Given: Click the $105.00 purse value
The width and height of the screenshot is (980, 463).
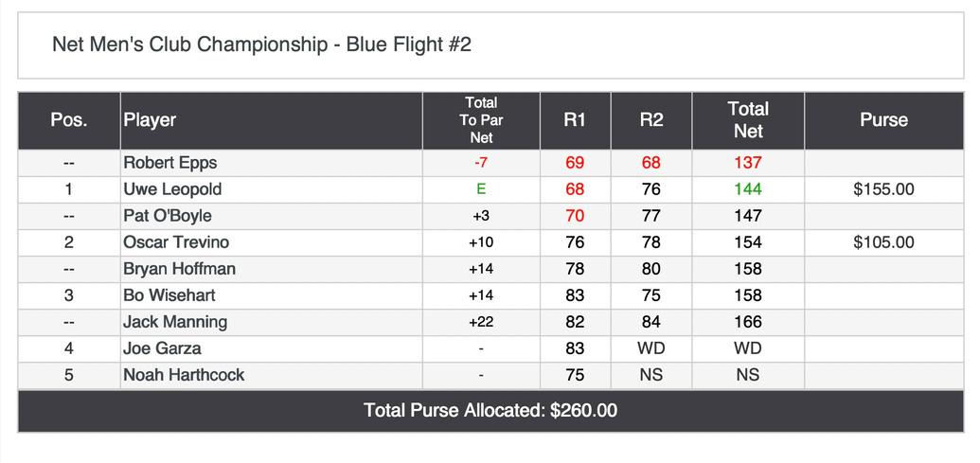Looking at the screenshot, I should pyautogui.click(x=883, y=242).
